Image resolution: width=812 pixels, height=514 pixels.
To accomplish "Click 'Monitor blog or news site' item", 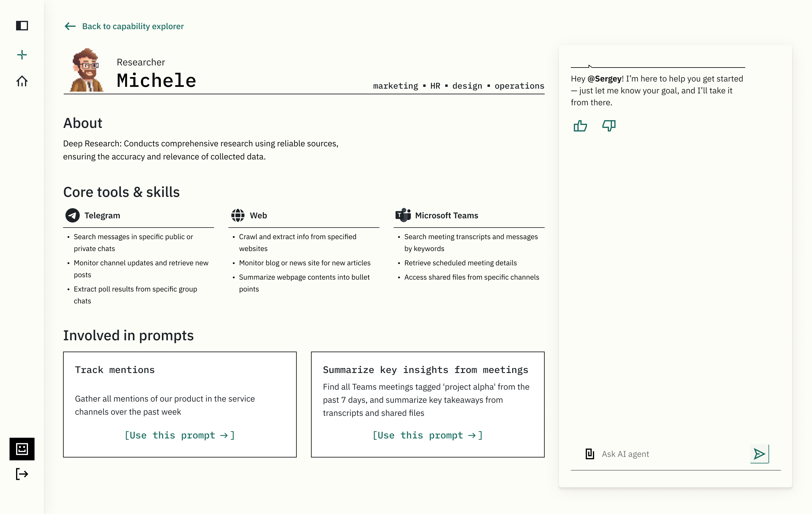I will tap(305, 263).
